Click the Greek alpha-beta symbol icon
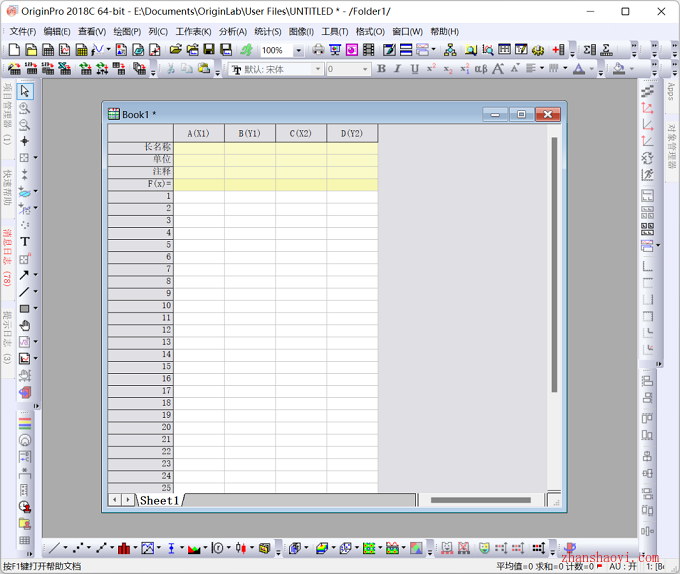The height and width of the screenshot is (574, 680). tap(481, 68)
